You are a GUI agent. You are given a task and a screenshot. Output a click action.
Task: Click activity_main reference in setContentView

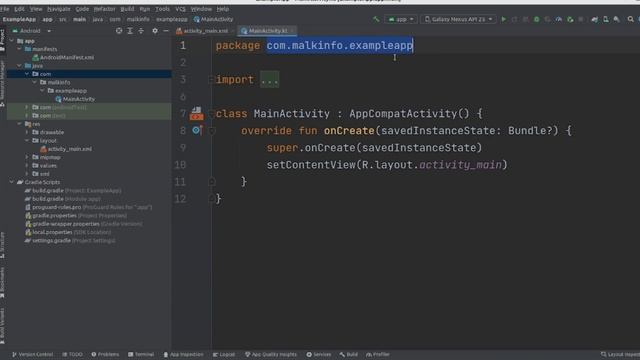click(460, 164)
